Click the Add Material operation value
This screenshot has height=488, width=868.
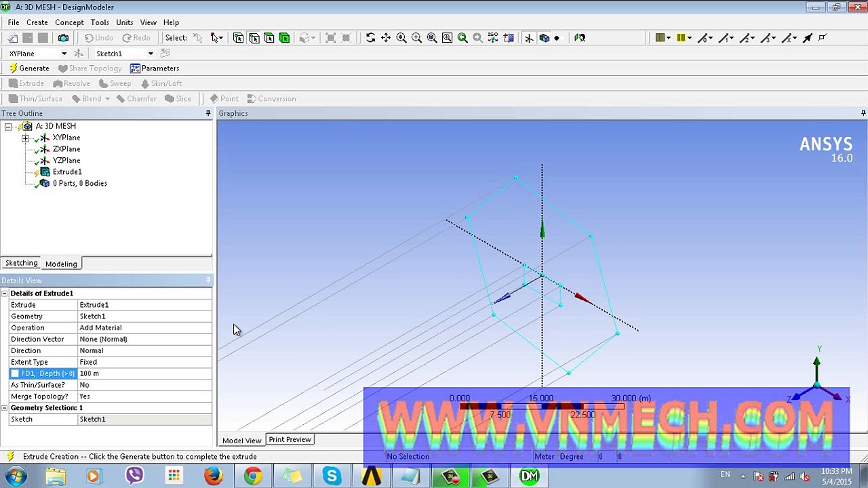click(145, 328)
